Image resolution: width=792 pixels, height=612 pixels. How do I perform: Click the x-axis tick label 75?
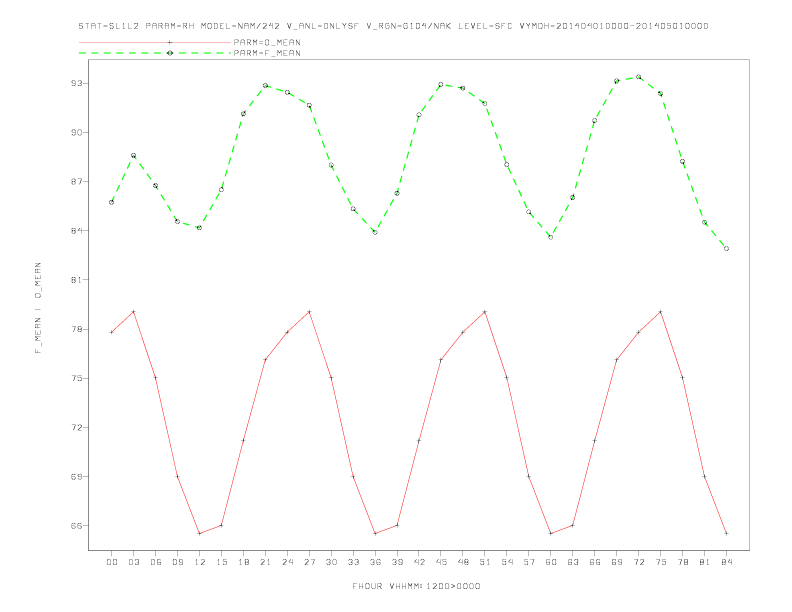coord(661,562)
